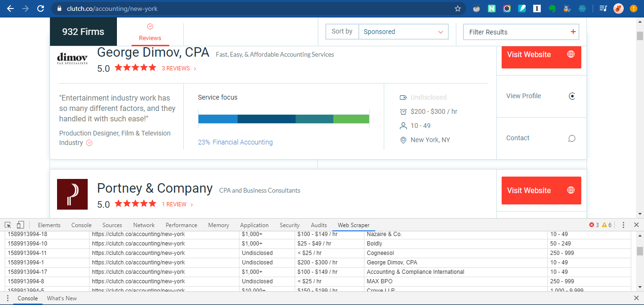Select the DevTools inspect element icon
Viewport: 644px width, 305px height.
tap(8, 225)
